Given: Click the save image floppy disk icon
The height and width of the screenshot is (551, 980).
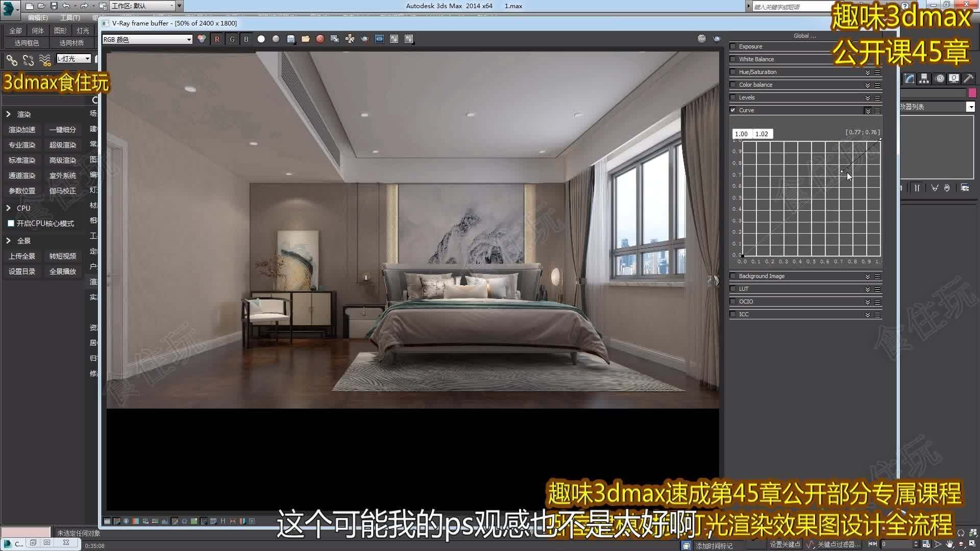Looking at the screenshot, I should click(x=291, y=39).
